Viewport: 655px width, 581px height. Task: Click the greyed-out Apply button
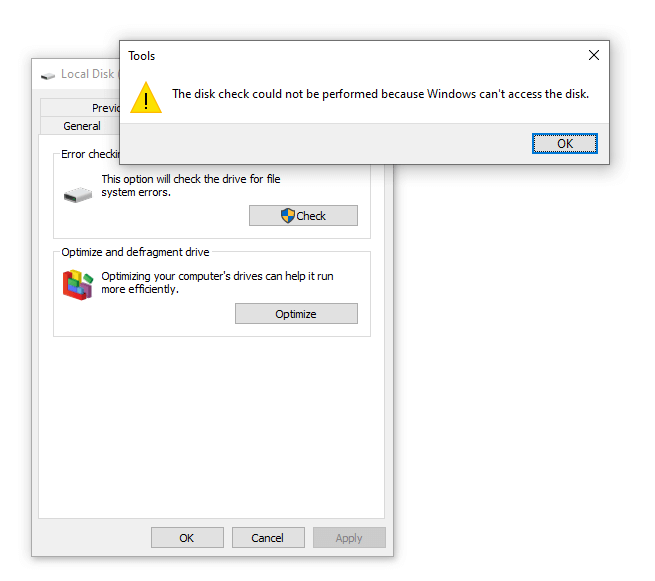349,538
